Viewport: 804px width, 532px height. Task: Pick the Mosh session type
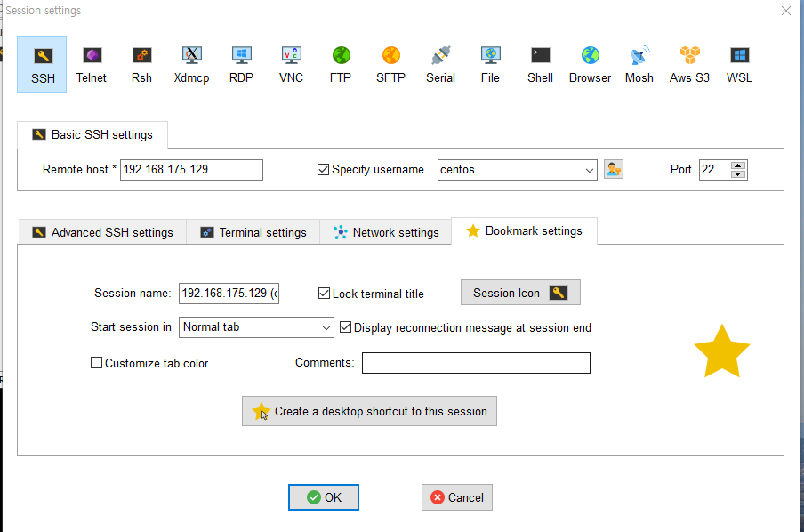639,65
